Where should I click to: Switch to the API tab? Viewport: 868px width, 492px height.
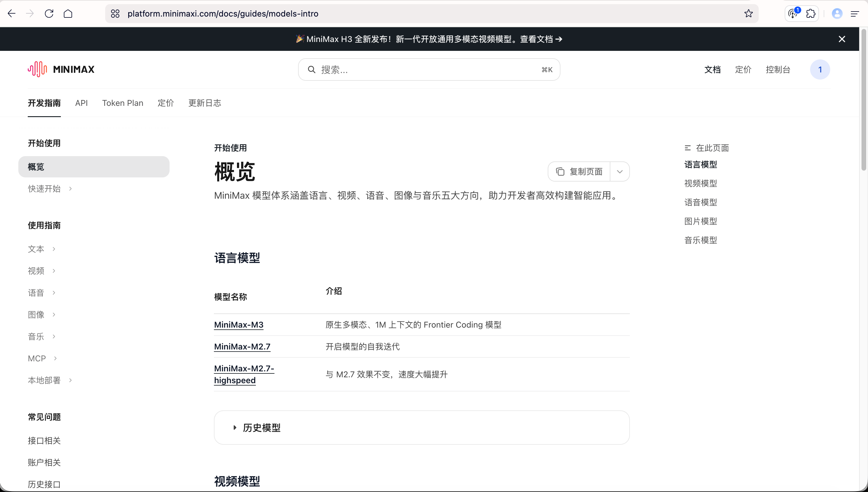click(x=81, y=103)
